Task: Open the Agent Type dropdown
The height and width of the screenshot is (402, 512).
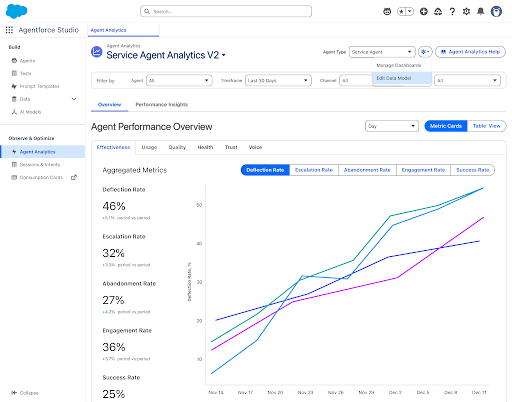Action: click(x=382, y=52)
